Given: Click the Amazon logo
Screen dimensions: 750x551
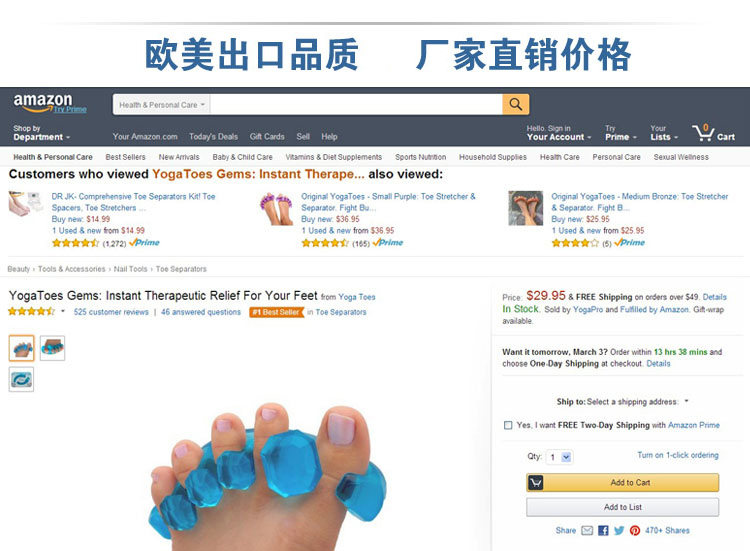Looking at the screenshot, I should coord(43,102).
